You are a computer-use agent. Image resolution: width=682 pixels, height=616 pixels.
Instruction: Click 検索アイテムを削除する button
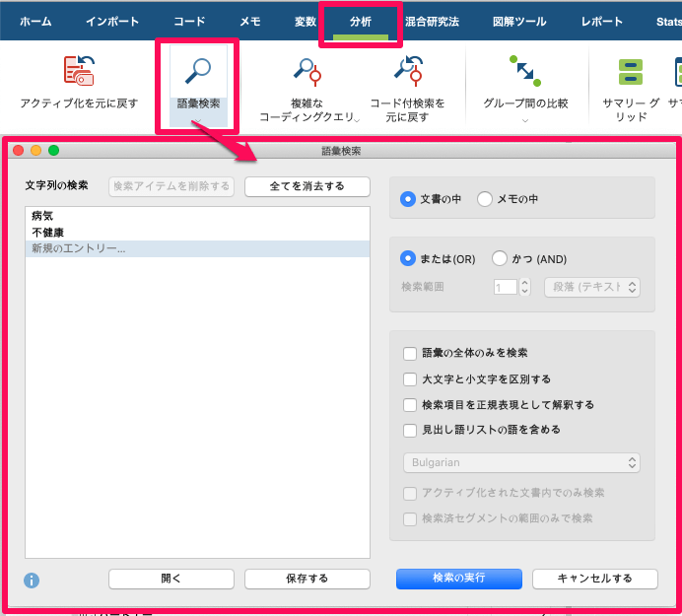(171, 186)
